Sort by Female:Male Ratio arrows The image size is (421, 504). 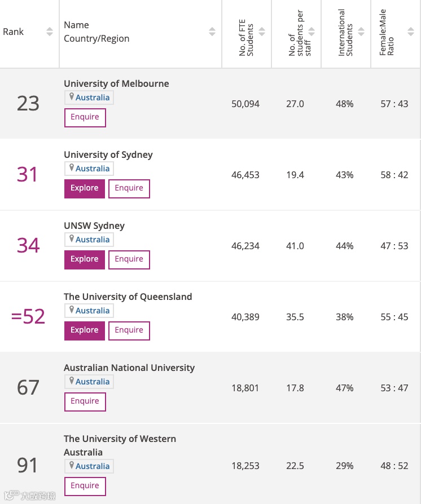[411, 32]
